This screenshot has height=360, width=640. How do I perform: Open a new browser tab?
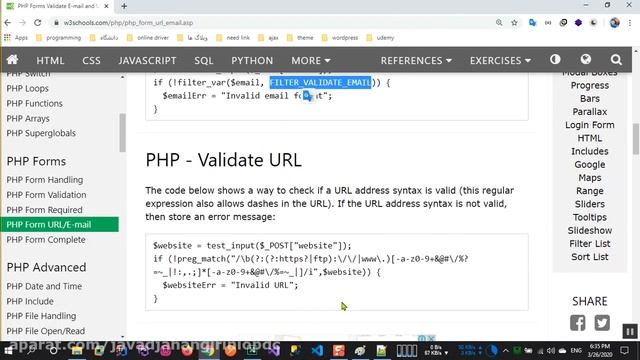[124, 6]
